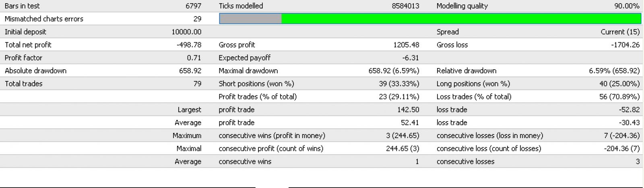Click the Short positions (won %) label
This screenshot has height=188, width=644.
tap(256, 84)
